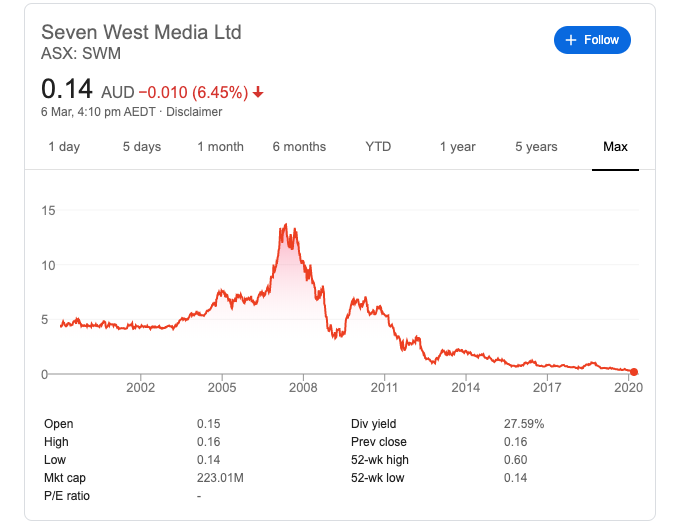Click the red endpoint dot on chart
This screenshot has width=675, height=530.
(x=634, y=372)
